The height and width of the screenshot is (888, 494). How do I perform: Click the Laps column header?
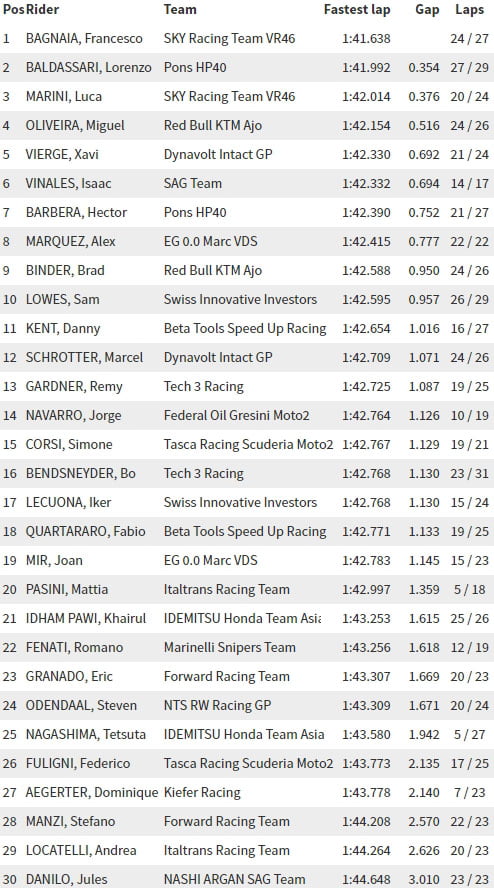pos(470,10)
